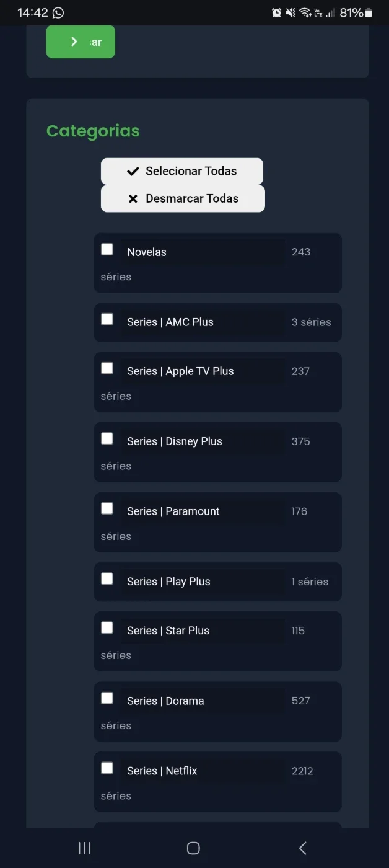Screen dimensions: 389x868
Task: Tick the Series | AMC Plus checkbox
Action: (x=107, y=319)
